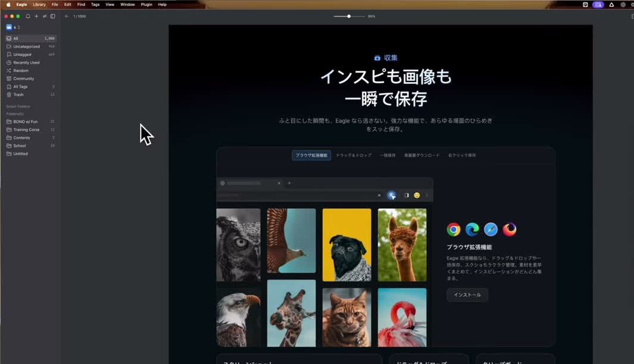Open the library switcher dropdown
The height and width of the screenshot is (364, 634).
tap(13, 27)
